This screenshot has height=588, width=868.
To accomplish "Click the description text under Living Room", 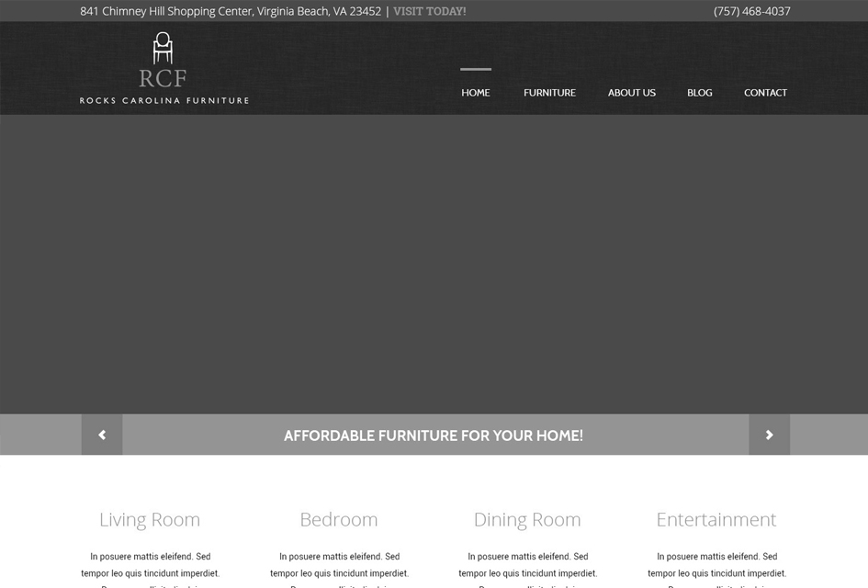I will [x=149, y=565].
